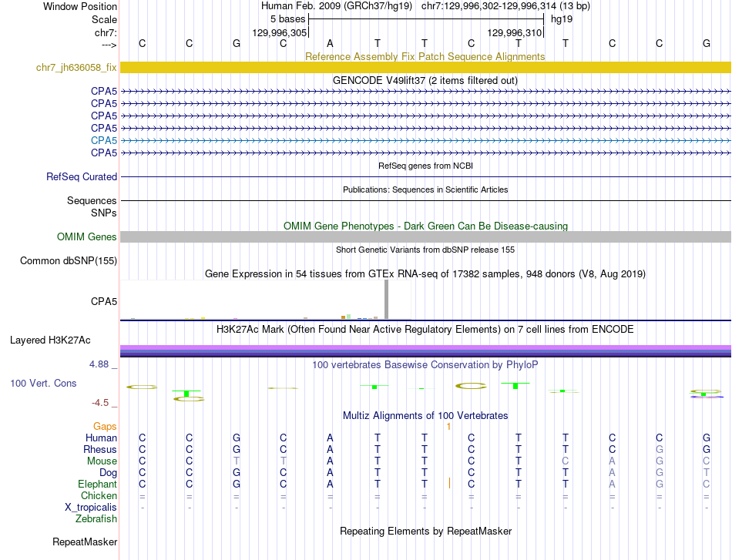Open the GTEx Gene Expression track title
Viewport: 732px width, 560px height.
click(x=425, y=274)
